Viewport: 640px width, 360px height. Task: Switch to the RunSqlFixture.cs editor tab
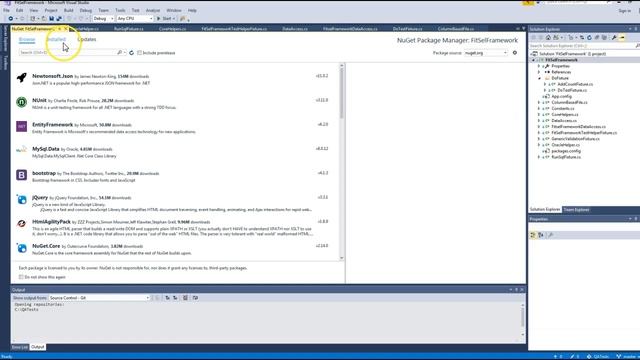pos(129,29)
